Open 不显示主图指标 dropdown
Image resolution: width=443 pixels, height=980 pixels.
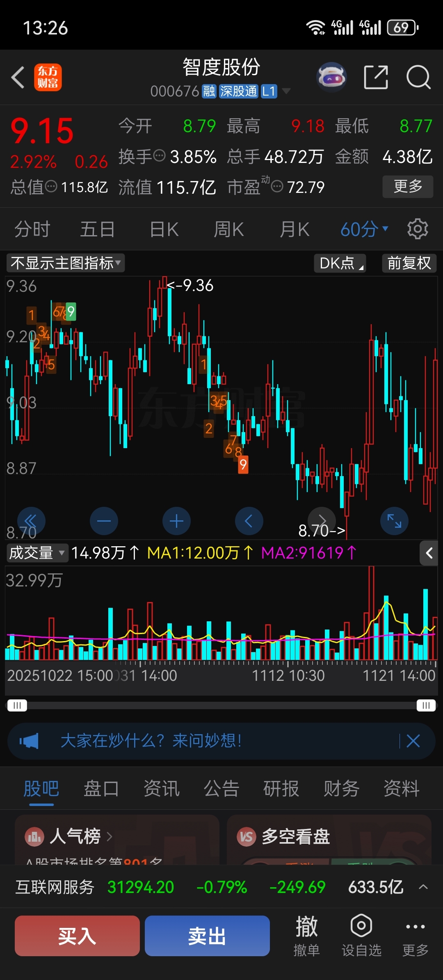[x=66, y=263]
